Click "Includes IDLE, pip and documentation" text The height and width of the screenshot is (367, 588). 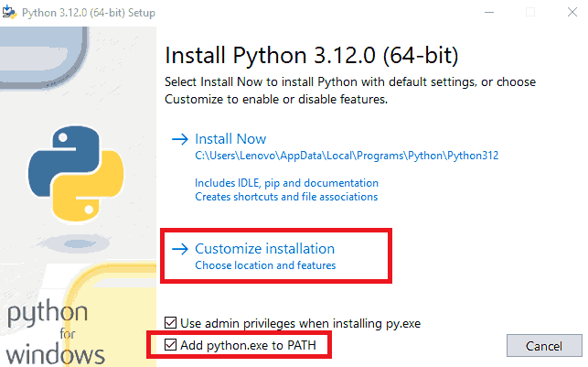coord(286,183)
